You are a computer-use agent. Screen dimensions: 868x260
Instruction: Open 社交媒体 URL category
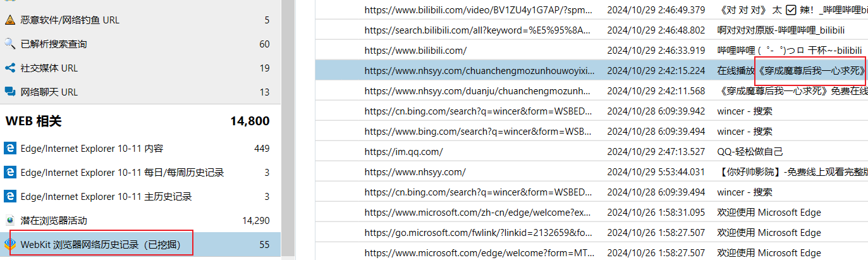(x=140, y=68)
